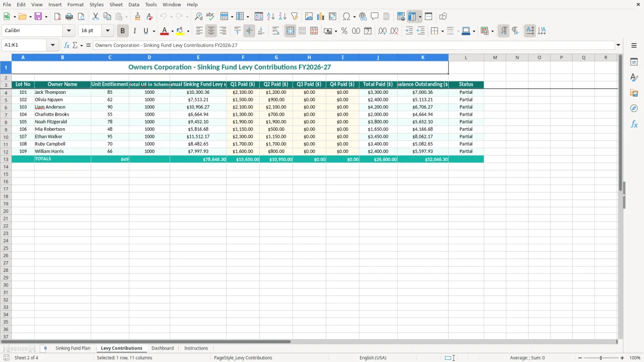
Task: Open sidebar Navigator compass icon
Action: point(634,109)
